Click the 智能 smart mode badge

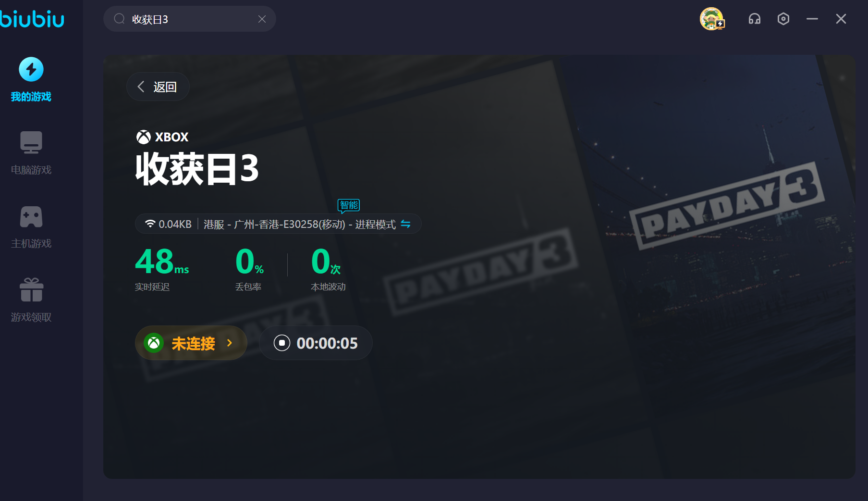[349, 205]
